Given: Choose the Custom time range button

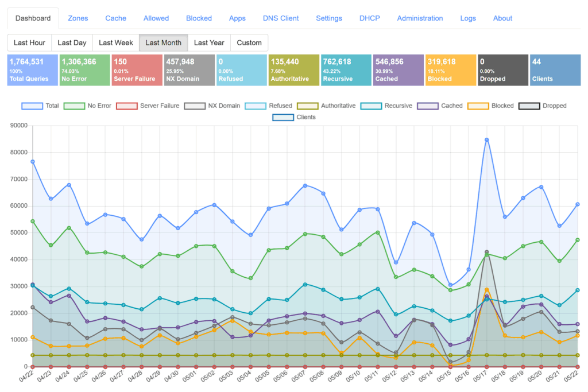Looking at the screenshot, I should click(249, 42).
